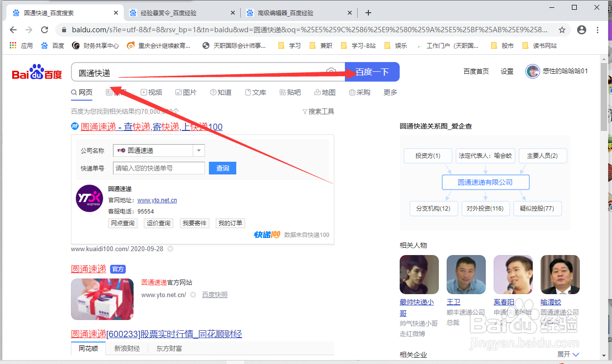612x364 pixels.
Task: Click the 查询 button
Action: pyautogui.click(x=223, y=168)
